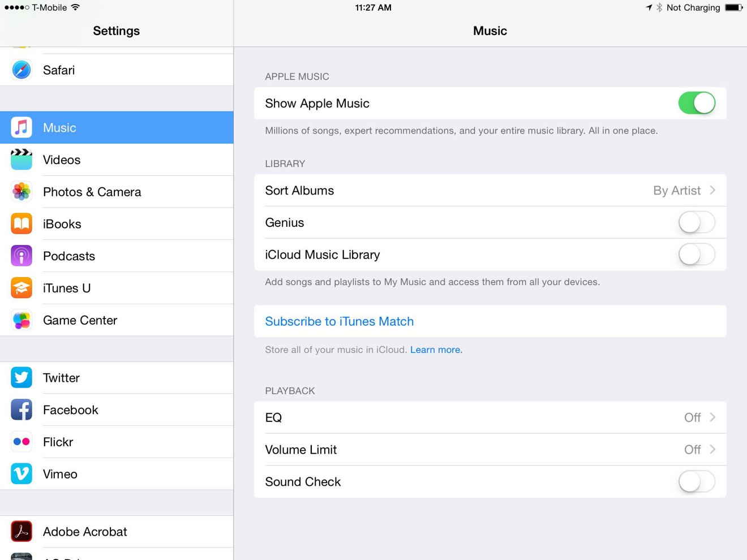Tap the iTunes U graduation cap icon
Viewport: 747px width, 560px height.
[22, 288]
